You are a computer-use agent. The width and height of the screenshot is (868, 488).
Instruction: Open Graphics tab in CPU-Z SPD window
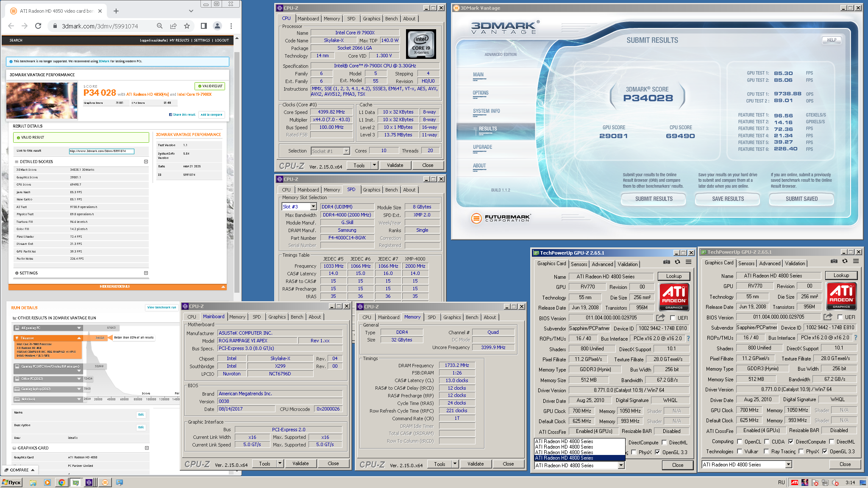[x=371, y=190]
